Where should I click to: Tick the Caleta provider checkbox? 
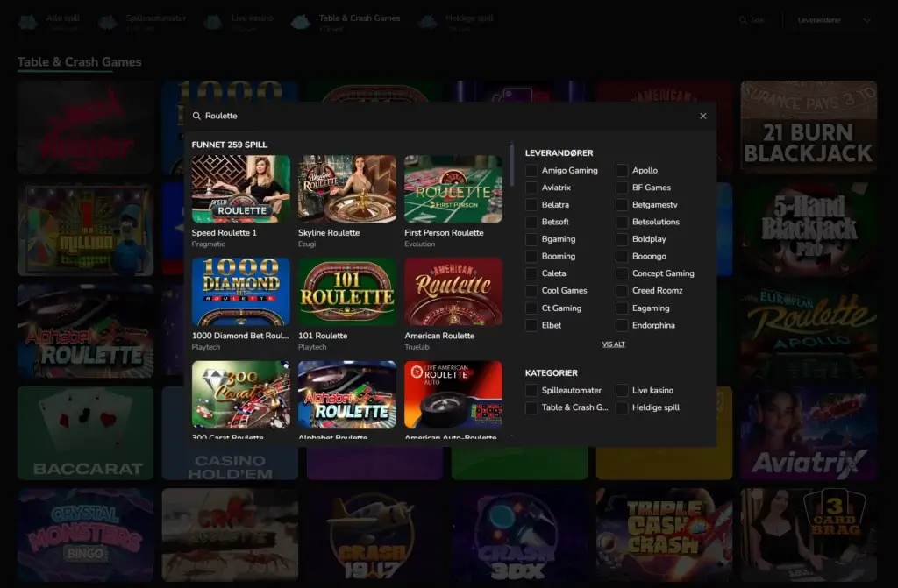[x=531, y=273]
